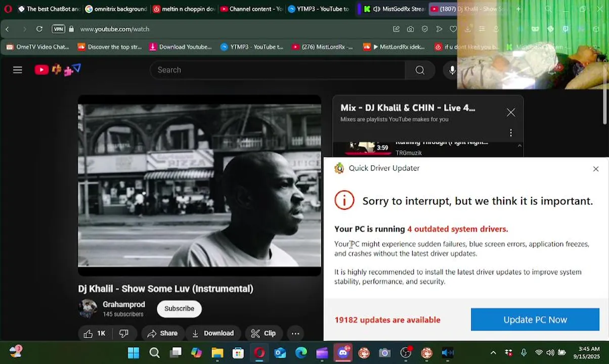Take a snapshot with the camera icon
The width and height of the screenshot is (609, 364).
tap(411, 29)
